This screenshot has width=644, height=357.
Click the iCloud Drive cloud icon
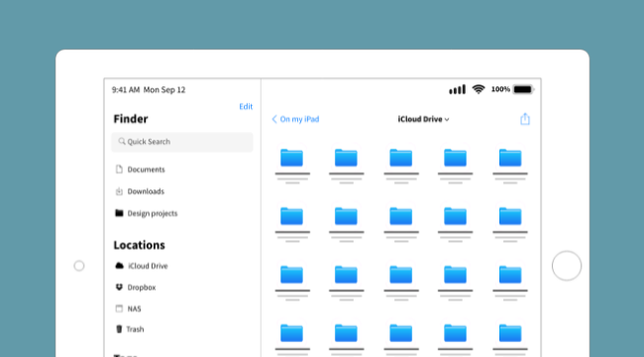(x=120, y=266)
